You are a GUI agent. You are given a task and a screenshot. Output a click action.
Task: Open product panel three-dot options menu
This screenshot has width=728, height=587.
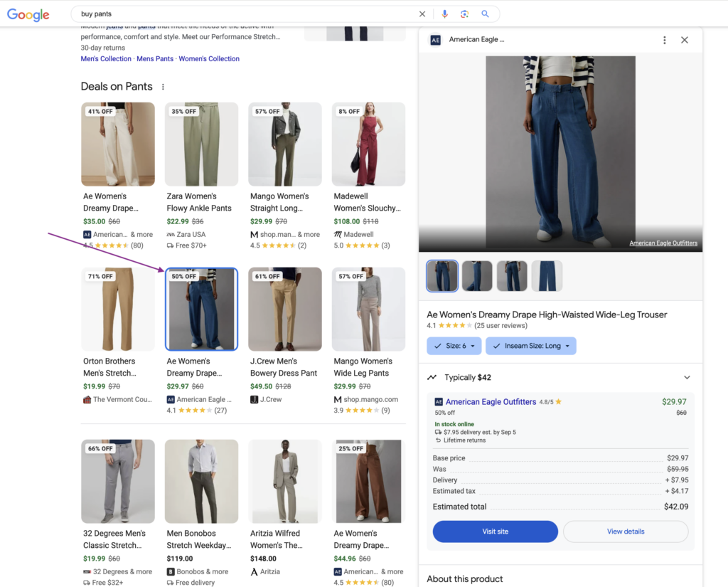pyautogui.click(x=664, y=41)
